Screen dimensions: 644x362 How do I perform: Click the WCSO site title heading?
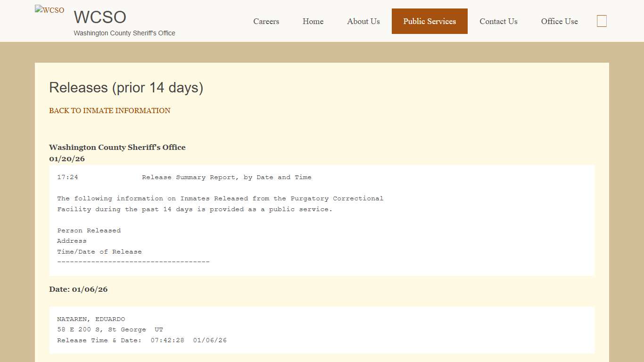point(99,17)
